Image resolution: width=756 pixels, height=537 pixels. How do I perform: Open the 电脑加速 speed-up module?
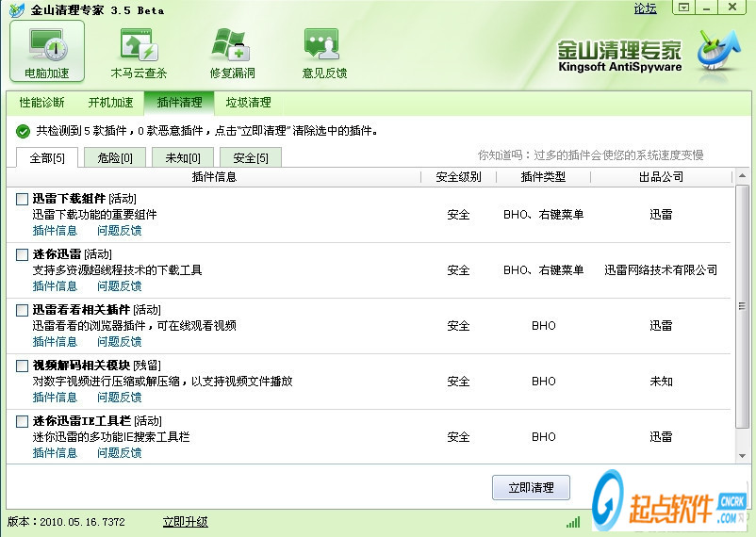47,51
